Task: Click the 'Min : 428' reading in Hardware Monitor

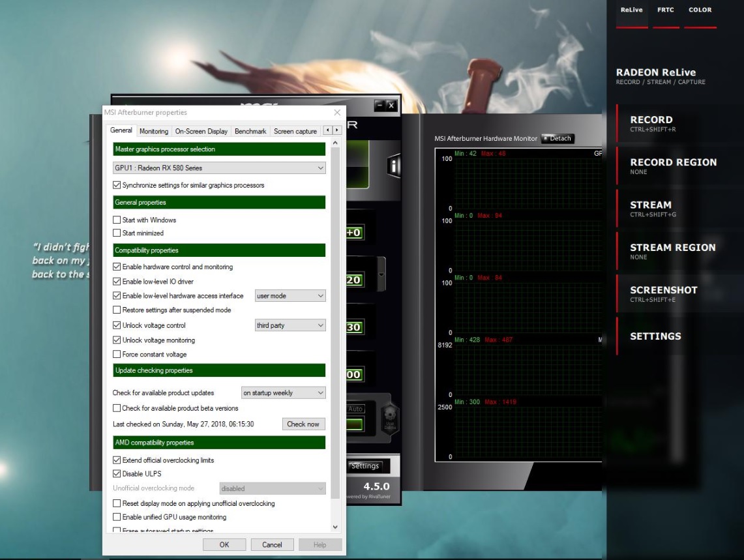Action: 467,340
